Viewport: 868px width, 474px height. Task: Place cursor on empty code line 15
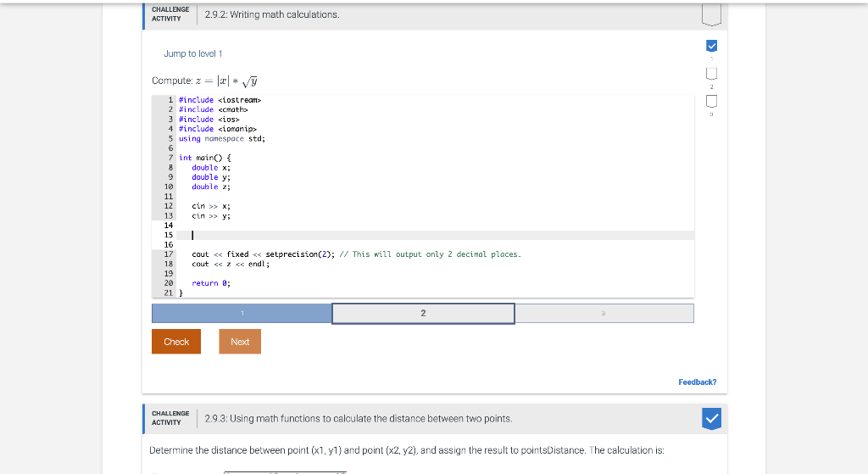point(435,236)
